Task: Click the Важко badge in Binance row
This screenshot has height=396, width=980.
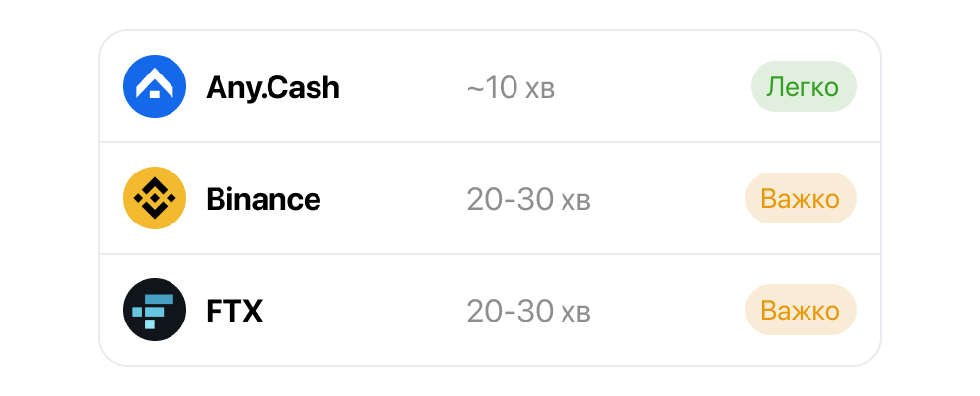Action: (x=800, y=198)
